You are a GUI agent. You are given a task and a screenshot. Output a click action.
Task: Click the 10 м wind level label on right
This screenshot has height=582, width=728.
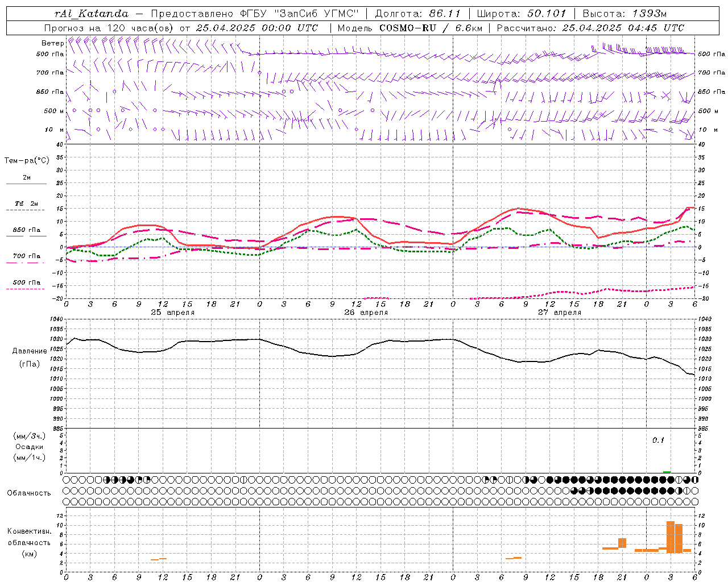[x=708, y=130]
